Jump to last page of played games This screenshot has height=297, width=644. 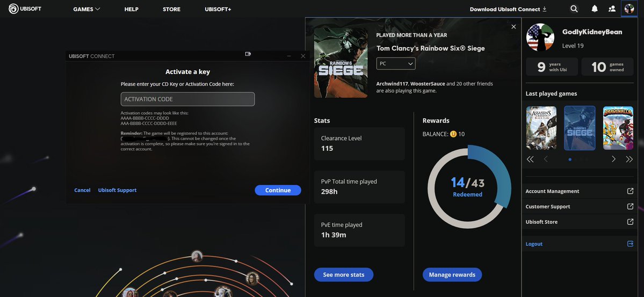point(629,160)
